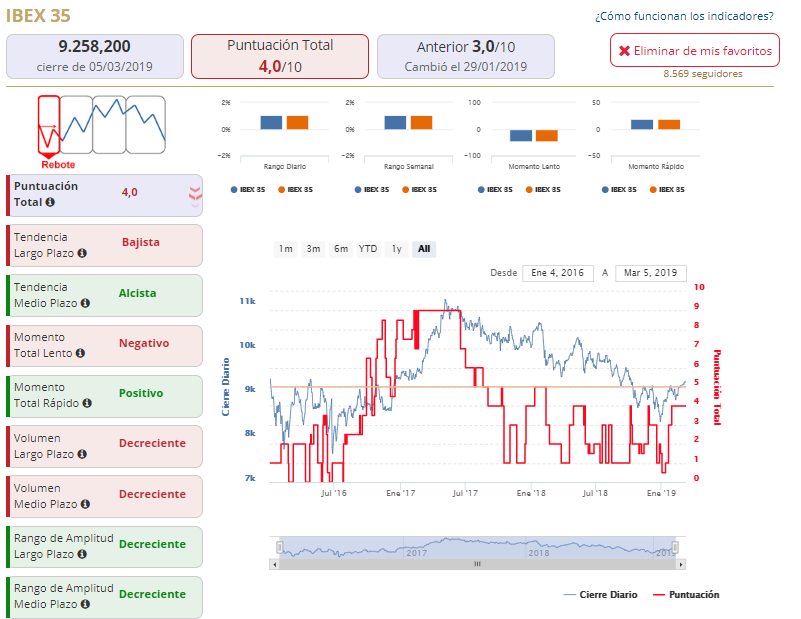801x619 pixels.
Task: Click the Desde date field Ene 4, 2016
Action: pos(558,273)
